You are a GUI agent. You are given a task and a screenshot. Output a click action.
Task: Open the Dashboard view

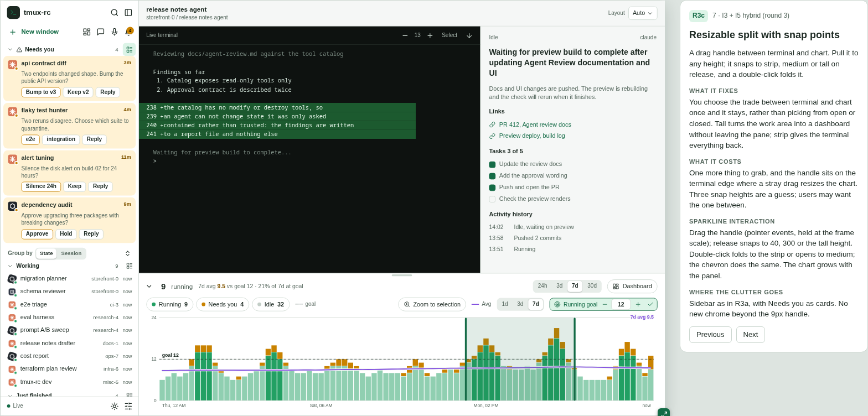632,287
